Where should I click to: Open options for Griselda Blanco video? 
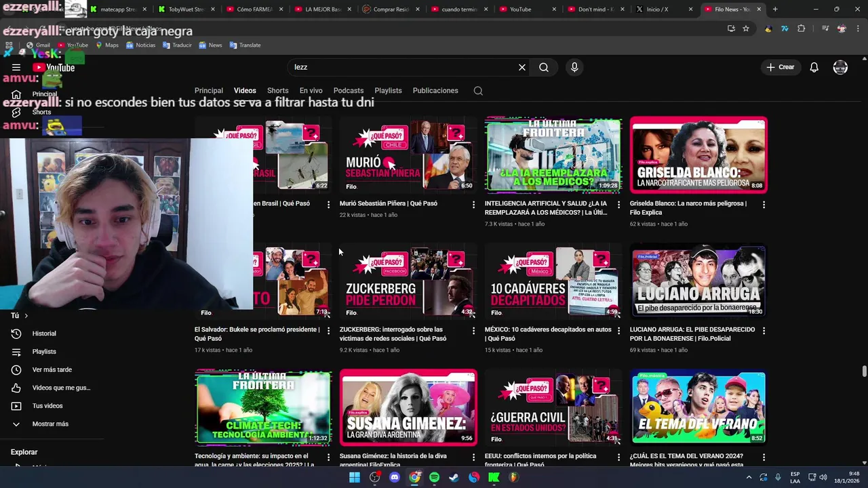[x=764, y=204]
